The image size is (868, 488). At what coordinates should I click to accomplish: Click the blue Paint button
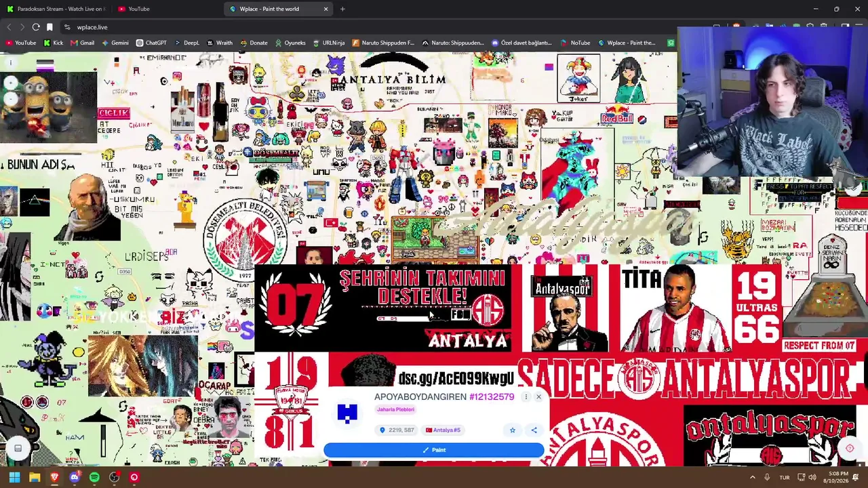coord(434,450)
